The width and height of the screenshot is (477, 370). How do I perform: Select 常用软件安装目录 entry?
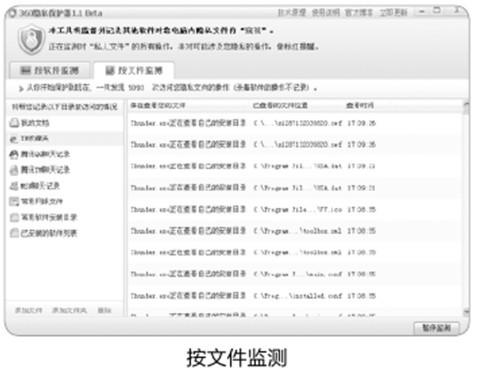click(64, 217)
